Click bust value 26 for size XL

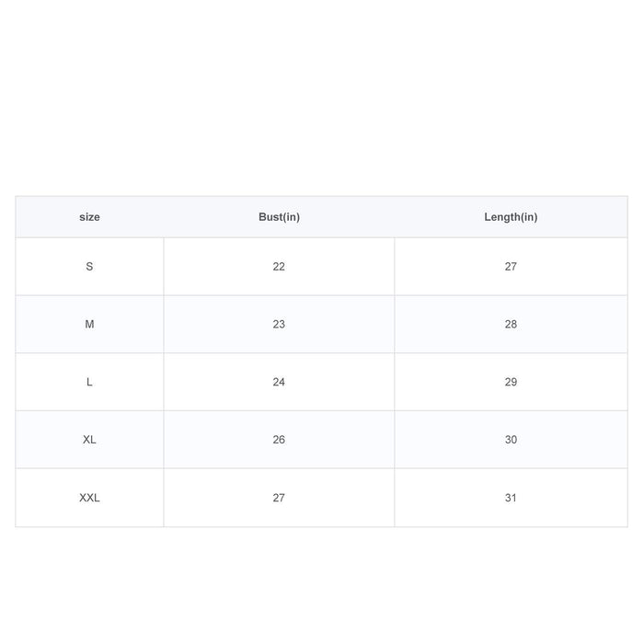point(279,440)
